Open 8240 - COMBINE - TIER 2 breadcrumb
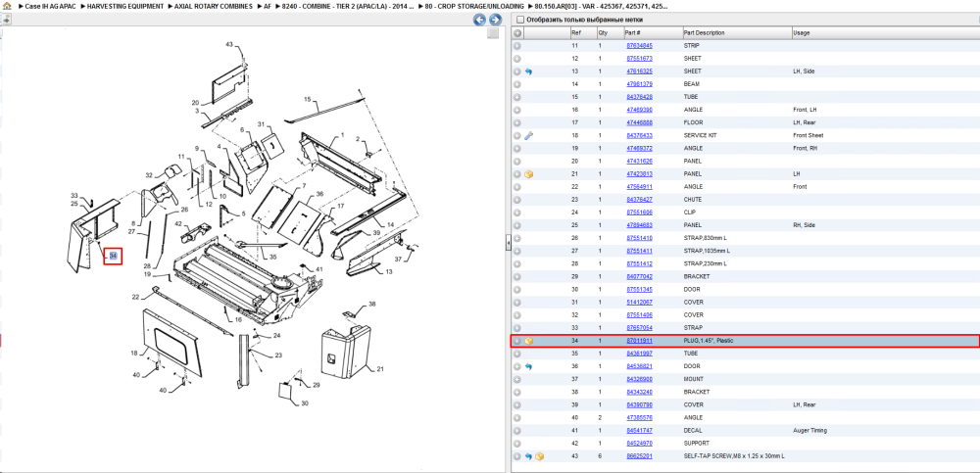Screen dimensions: 980x473 point(348,6)
